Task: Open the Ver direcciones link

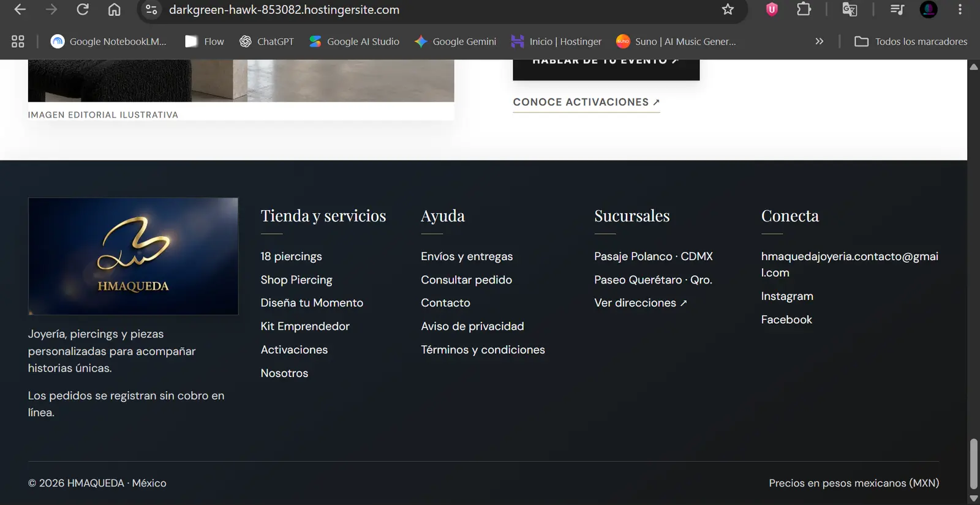Action: coord(641,303)
